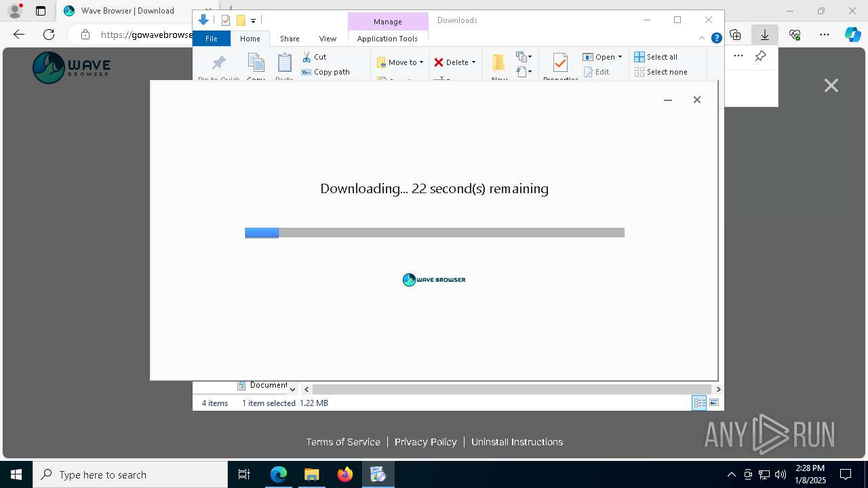Open the Privacy Policy link
Viewport: 868px width, 488px height.
tap(426, 441)
